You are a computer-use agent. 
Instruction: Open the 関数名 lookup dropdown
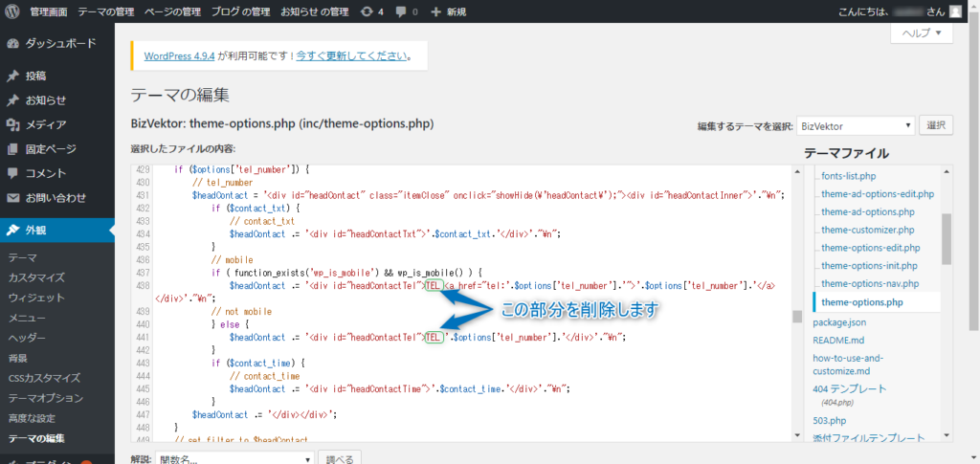tap(234, 459)
